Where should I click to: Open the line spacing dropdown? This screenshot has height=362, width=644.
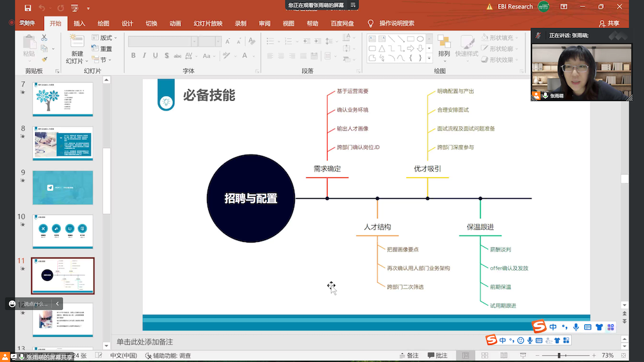330,41
